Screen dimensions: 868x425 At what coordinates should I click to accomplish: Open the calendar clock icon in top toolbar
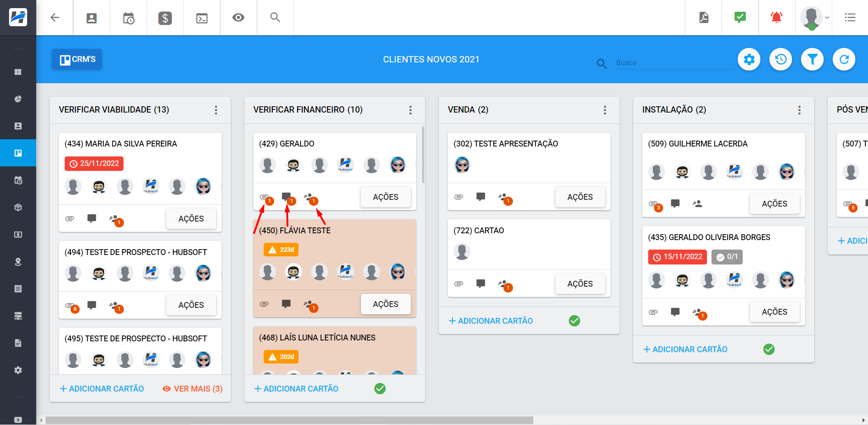[x=128, y=18]
